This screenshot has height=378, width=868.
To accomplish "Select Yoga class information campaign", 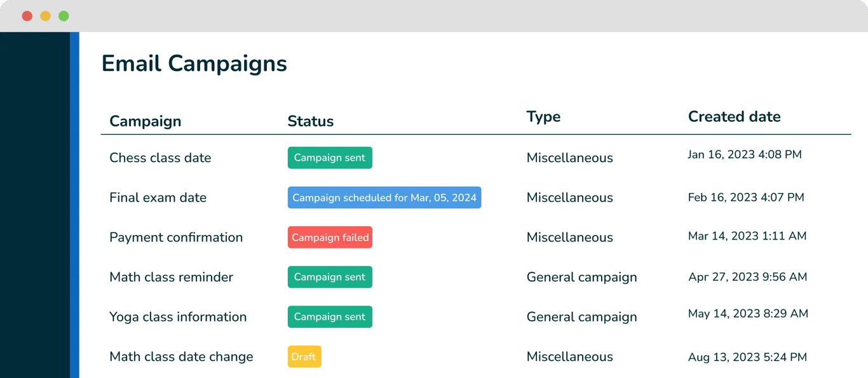I will 178,316.
